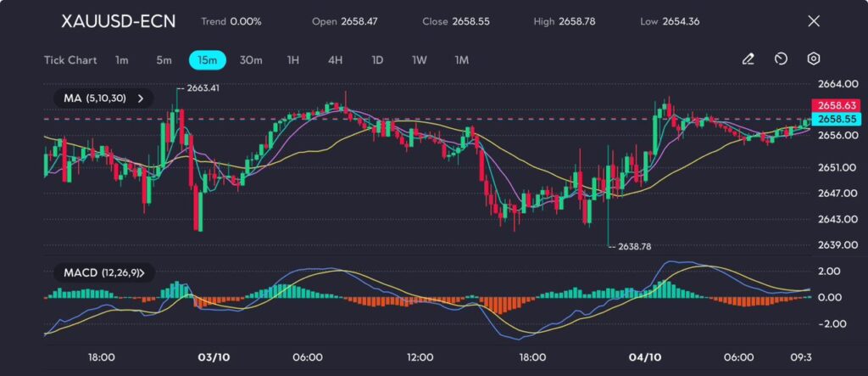868x376 pixels.
Task: Select the 1W weekly timeframe
Action: tap(419, 60)
